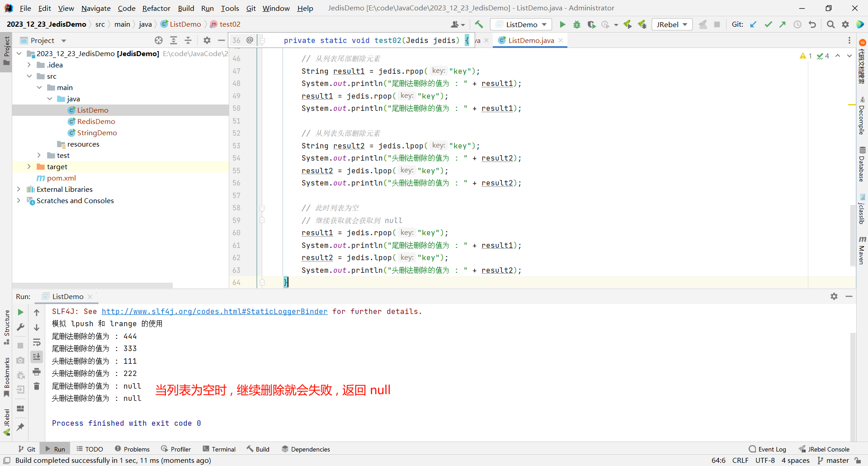Click the Debug with JRebel rocket icon
Image resolution: width=868 pixels, height=466 pixels.
tap(642, 24)
